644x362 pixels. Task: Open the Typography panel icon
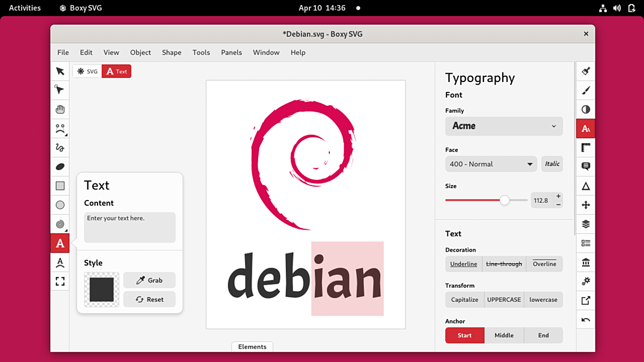[x=585, y=128]
